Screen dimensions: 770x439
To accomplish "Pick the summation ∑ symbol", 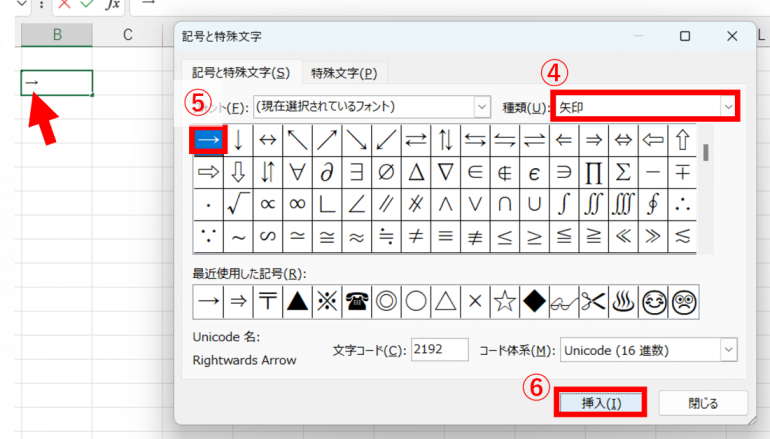I will point(623,172).
